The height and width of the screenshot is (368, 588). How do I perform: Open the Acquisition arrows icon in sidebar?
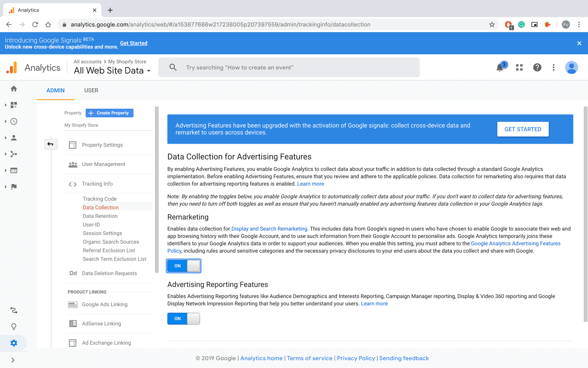tap(14, 154)
